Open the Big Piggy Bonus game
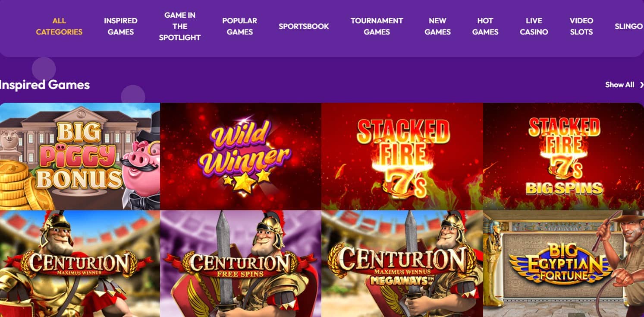This screenshot has width=644, height=317. [x=80, y=156]
